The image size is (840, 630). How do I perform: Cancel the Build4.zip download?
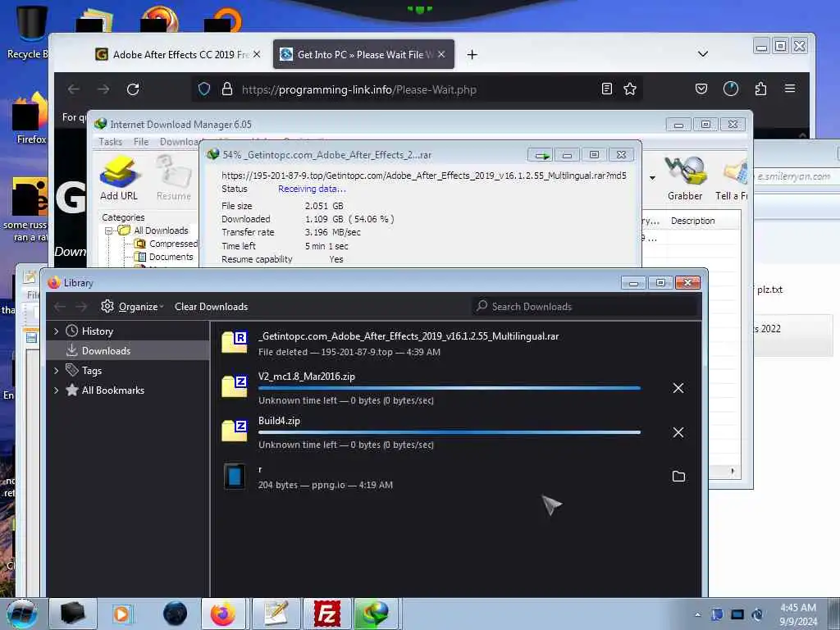[x=678, y=432]
